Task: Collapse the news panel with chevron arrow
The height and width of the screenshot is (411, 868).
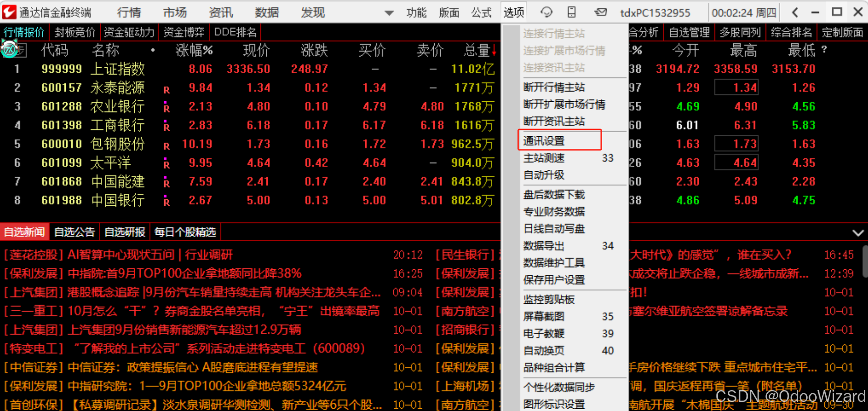Action: 858,233
